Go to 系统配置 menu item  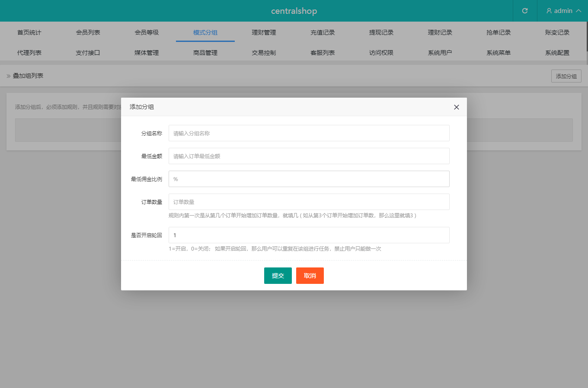[x=557, y=53]
